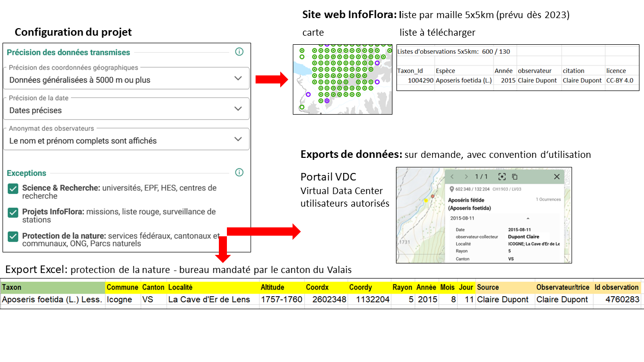This screenshot has height=362, width=644.
Task: Click the Rayon column header in Excel export
Action: click(x=403, y=288)
